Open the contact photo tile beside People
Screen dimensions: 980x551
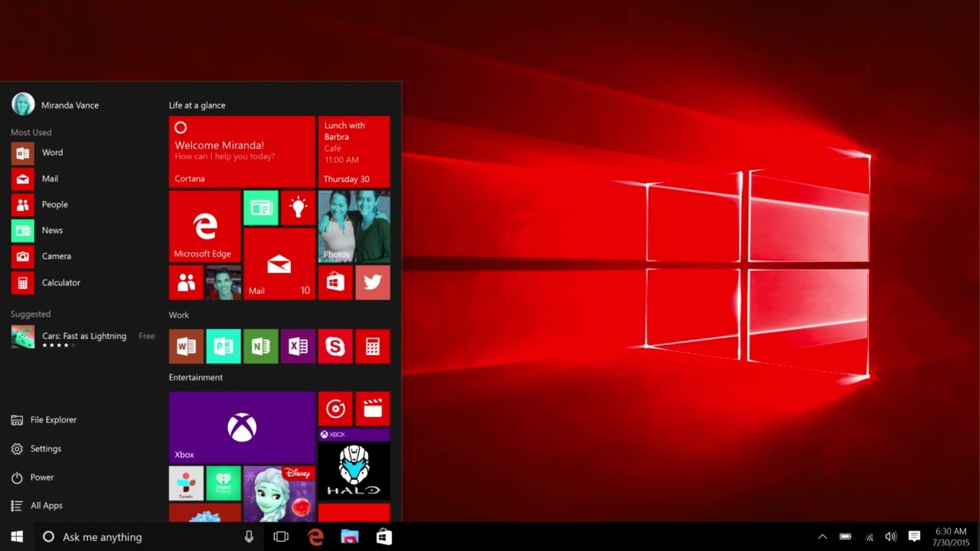[224, 282]
